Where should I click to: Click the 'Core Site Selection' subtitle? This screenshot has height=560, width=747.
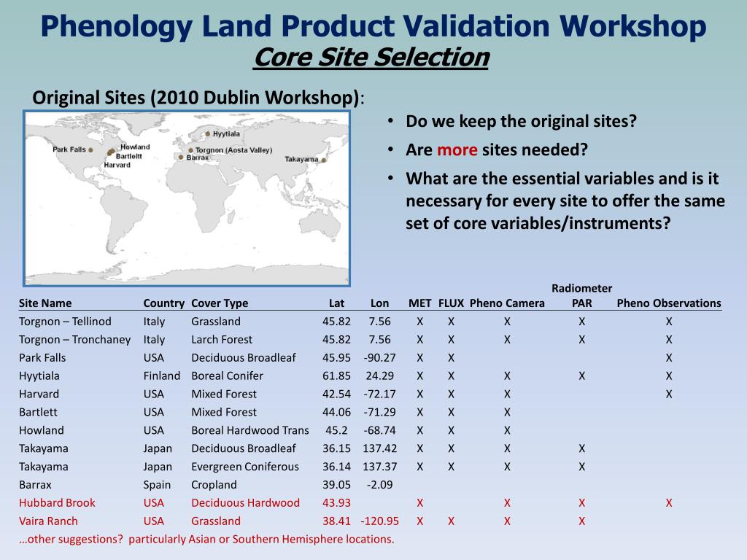click(x=371, y=57)
